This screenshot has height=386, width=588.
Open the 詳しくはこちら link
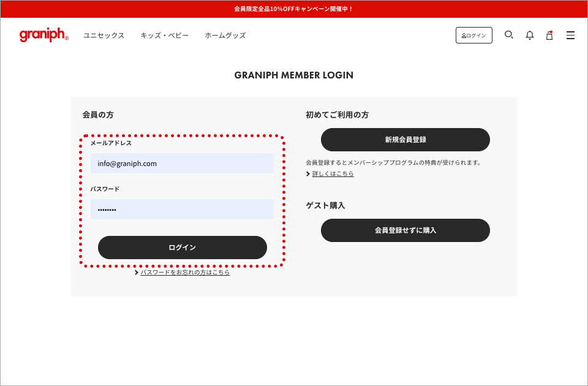click(x=333, y=173)
